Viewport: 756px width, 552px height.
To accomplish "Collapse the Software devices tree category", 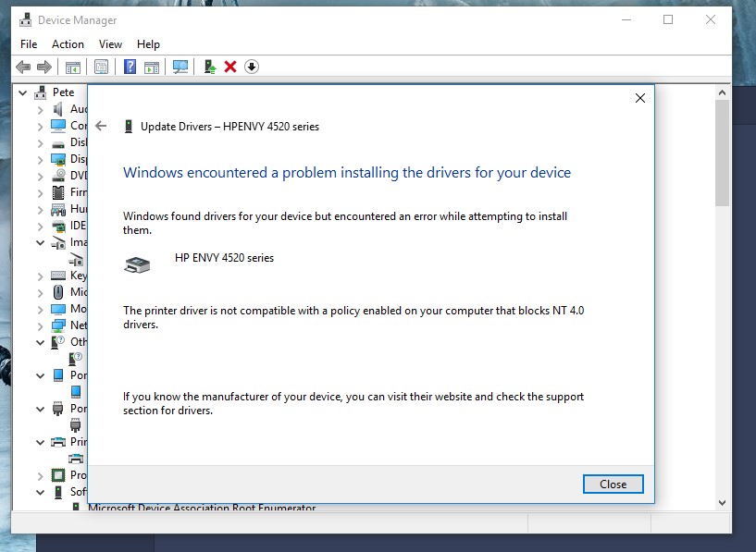I will [x=41, y=492].
